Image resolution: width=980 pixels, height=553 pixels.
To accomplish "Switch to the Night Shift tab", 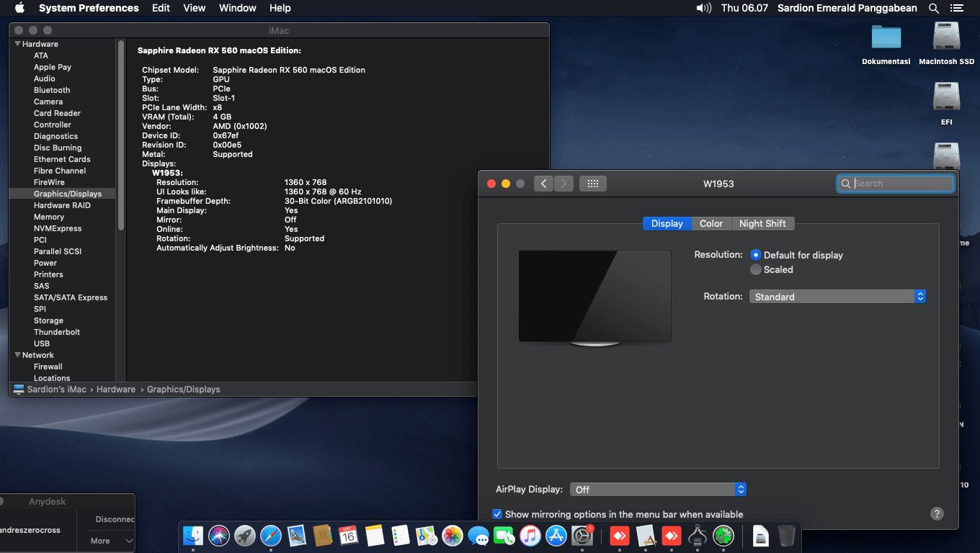I will coord(762,223).
